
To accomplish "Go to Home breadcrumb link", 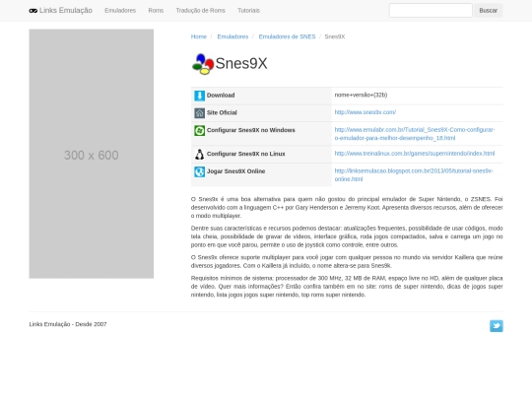I will tap(198, 36).
